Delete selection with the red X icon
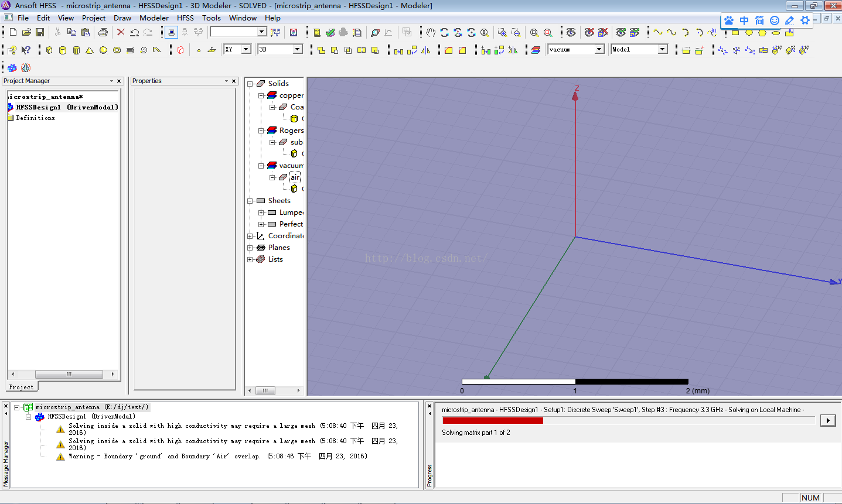 tap(121, 32)
